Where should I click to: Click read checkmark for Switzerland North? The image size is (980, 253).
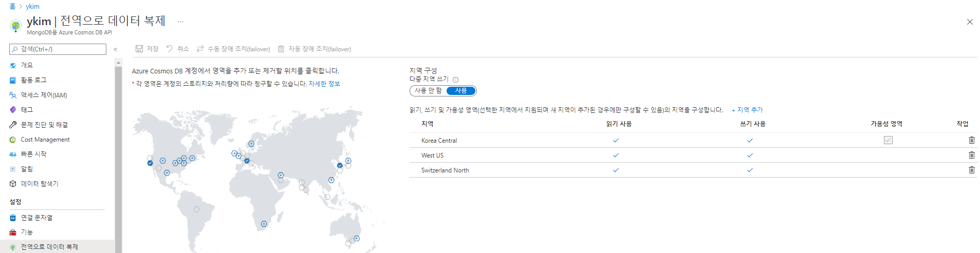point(616,170)
